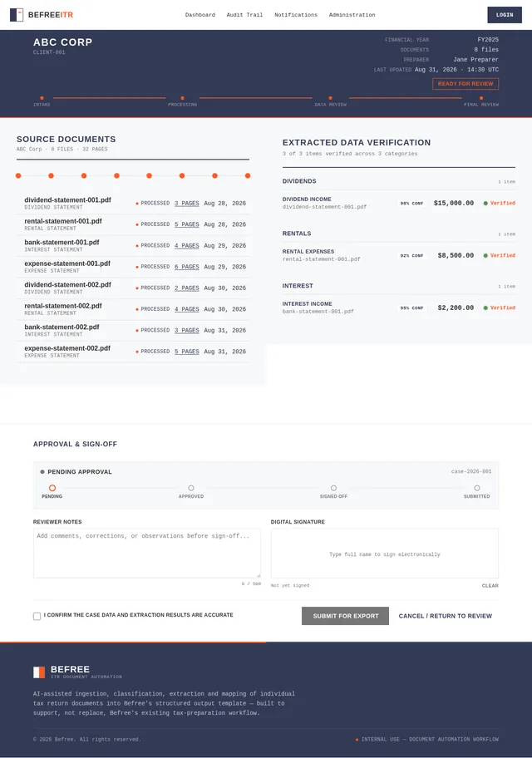Viewport: 532px width, 758px height.
Task: Open bank-statement-001.pdf in source documents
Action: 62,242
